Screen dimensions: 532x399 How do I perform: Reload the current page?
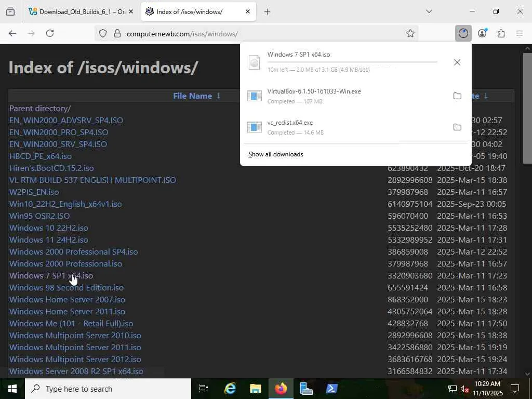[x=50, y=33]
